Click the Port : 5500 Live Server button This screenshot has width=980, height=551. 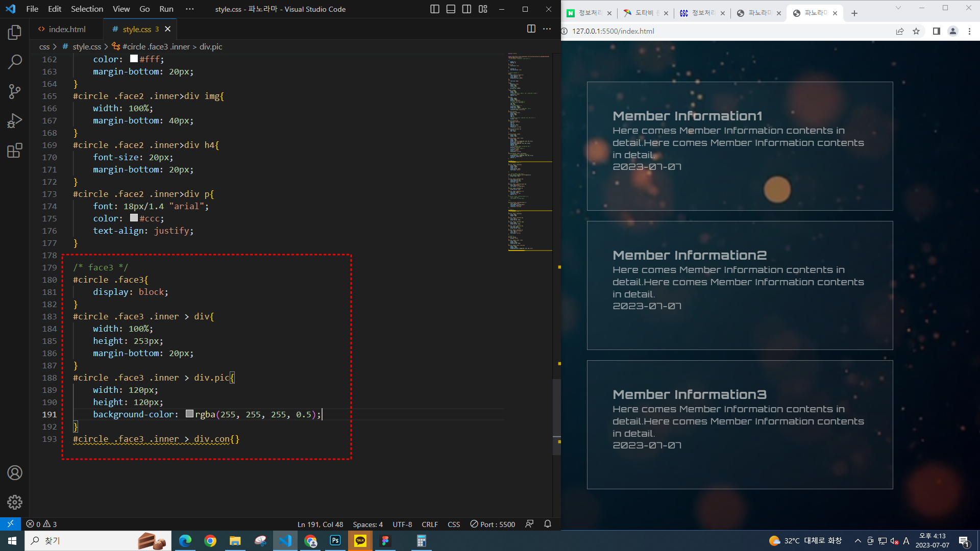(493, 524)
